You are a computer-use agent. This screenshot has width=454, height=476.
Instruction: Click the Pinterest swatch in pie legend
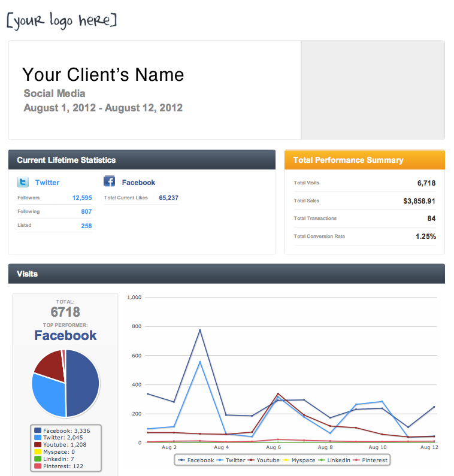point(38,466)
